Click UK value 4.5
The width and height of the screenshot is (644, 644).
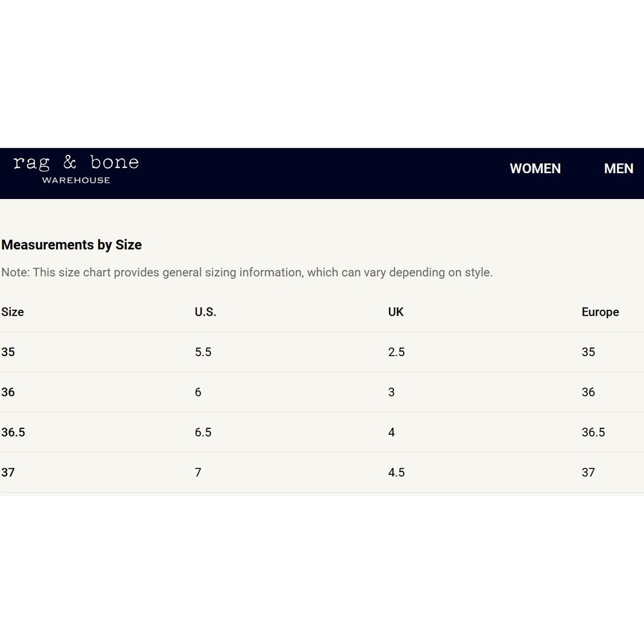[396, 472]
